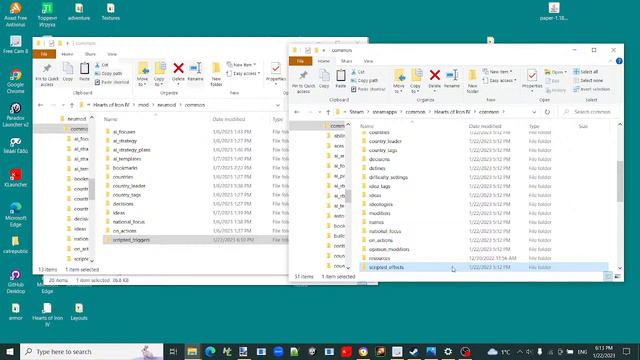Select scripted_effects folder in Steam common window
The height and width of the screenshot is (360, 640).
pos(386,267)
